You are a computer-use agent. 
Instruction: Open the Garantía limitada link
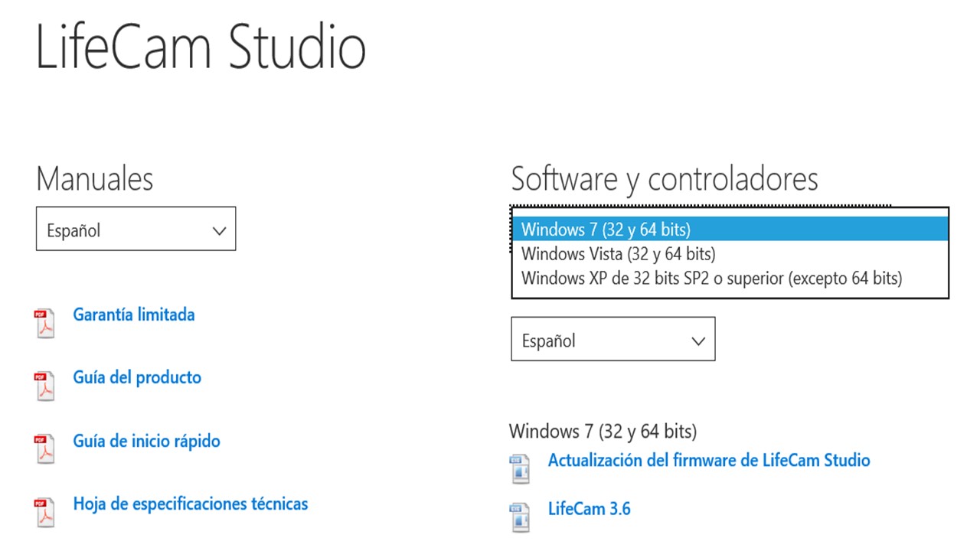point(134,315)
